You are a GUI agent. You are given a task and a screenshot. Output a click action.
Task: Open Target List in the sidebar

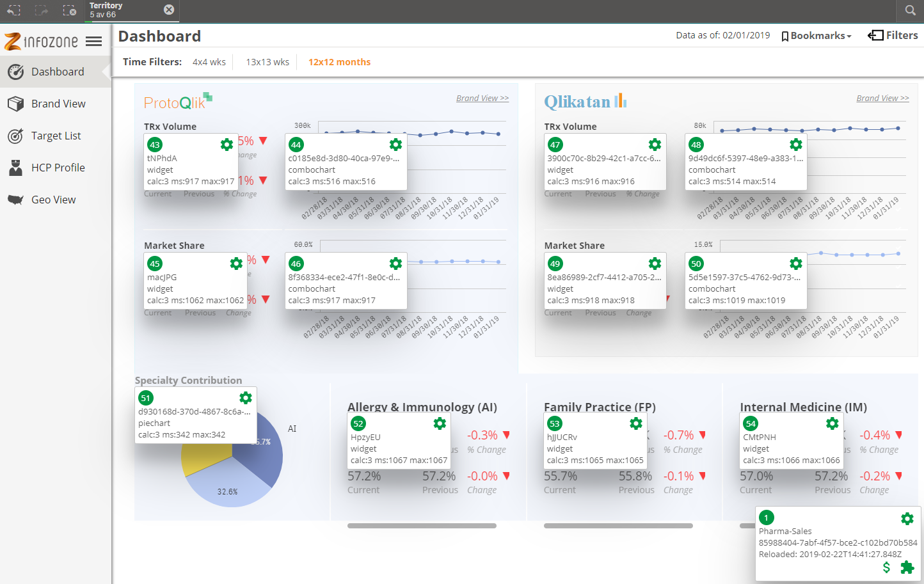(56, 136)
